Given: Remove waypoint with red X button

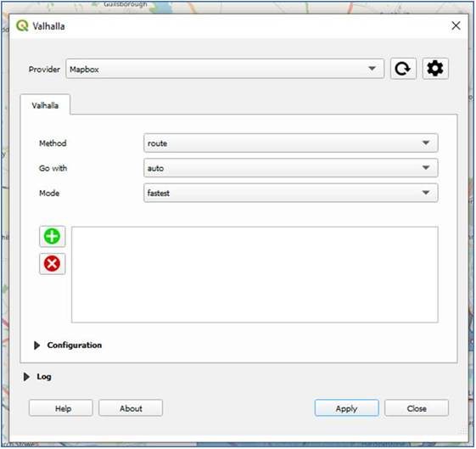Looking at the screenshot, I should click(53, 263).
